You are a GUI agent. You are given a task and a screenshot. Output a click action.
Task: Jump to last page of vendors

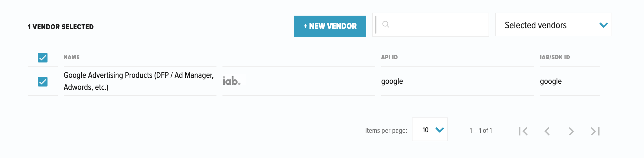595,131
